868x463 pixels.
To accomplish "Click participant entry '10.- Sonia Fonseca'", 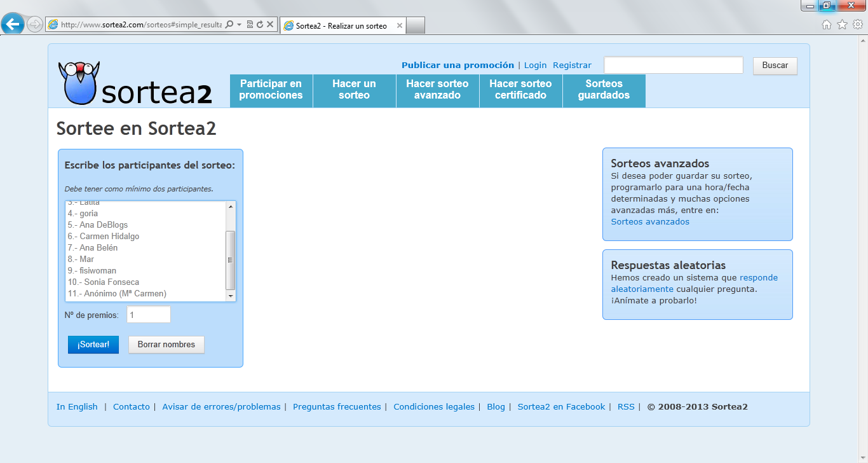I will coord(104,282).
